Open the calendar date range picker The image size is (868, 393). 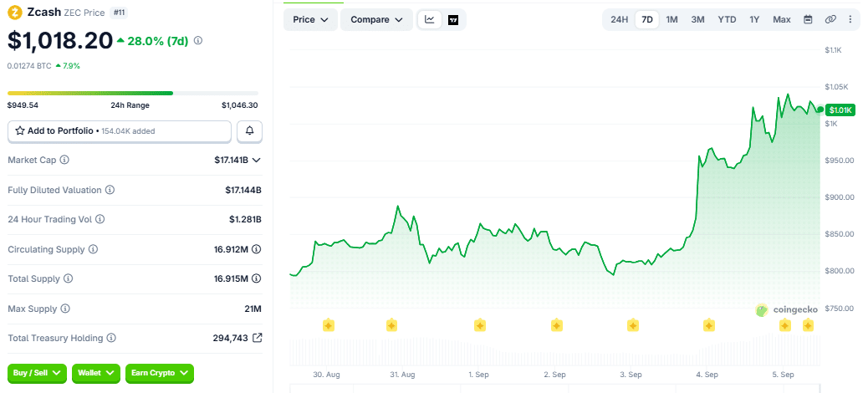[x=809, y=19]
